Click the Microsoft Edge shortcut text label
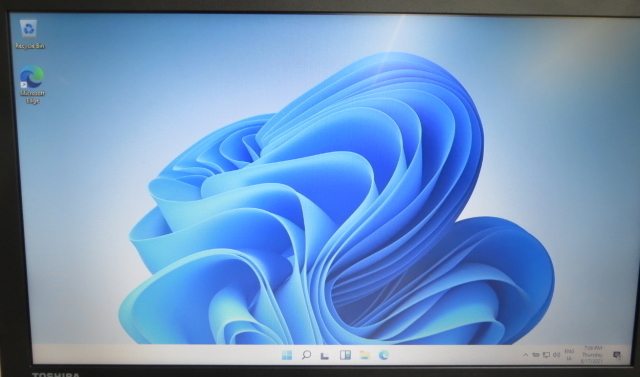 pyautogui.click(x=33, y=97)
